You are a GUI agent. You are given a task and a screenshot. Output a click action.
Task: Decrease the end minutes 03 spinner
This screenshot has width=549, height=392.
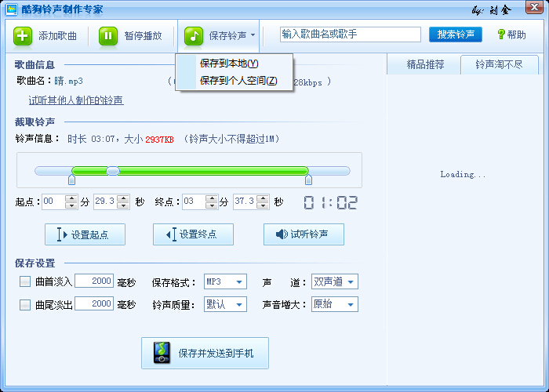coord(212,205)
